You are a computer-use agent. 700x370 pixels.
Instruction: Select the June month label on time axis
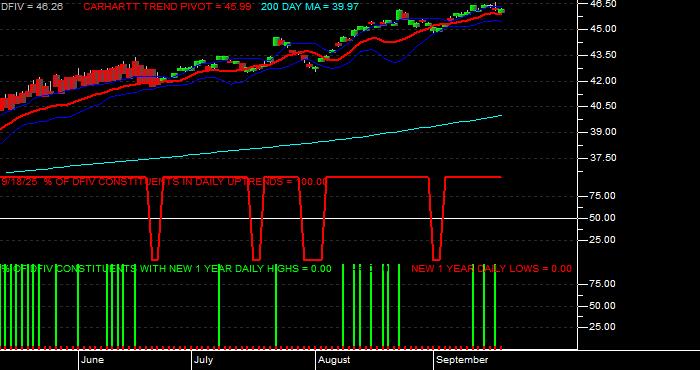tap(93, 360)
